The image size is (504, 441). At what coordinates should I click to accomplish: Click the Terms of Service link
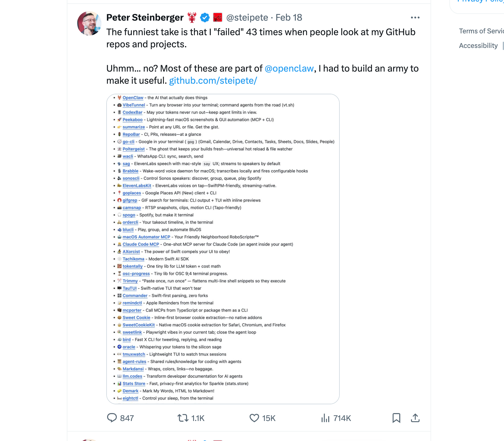coord(481,31)
